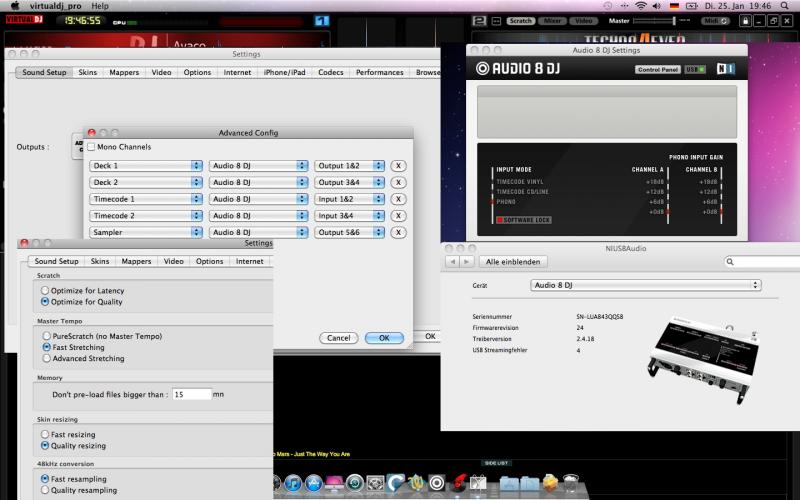Open the Deck 1 source dropdown

point(146,166)
